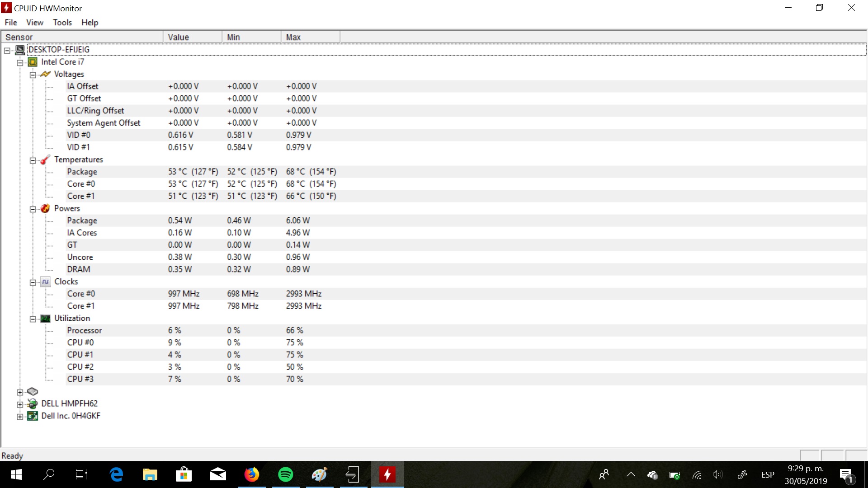868x488 pixels.
Task: Click the ESP input language indicator
Action: click(768, 475)
